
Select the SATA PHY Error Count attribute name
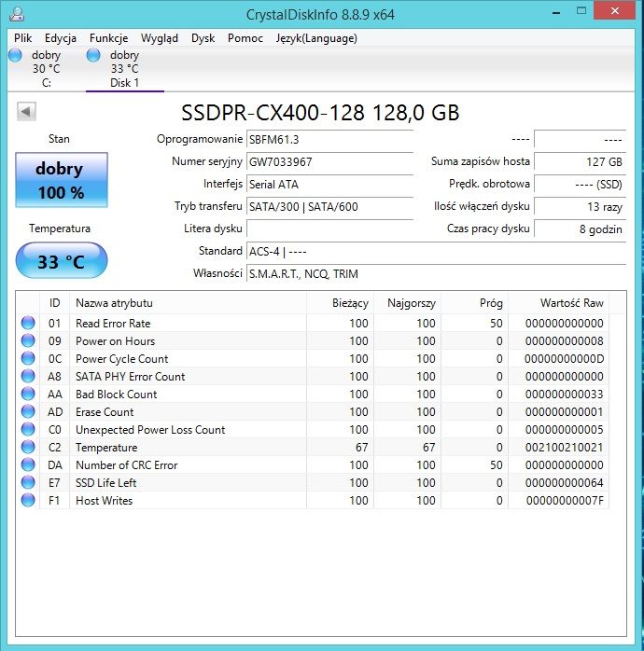click(130, 377)
